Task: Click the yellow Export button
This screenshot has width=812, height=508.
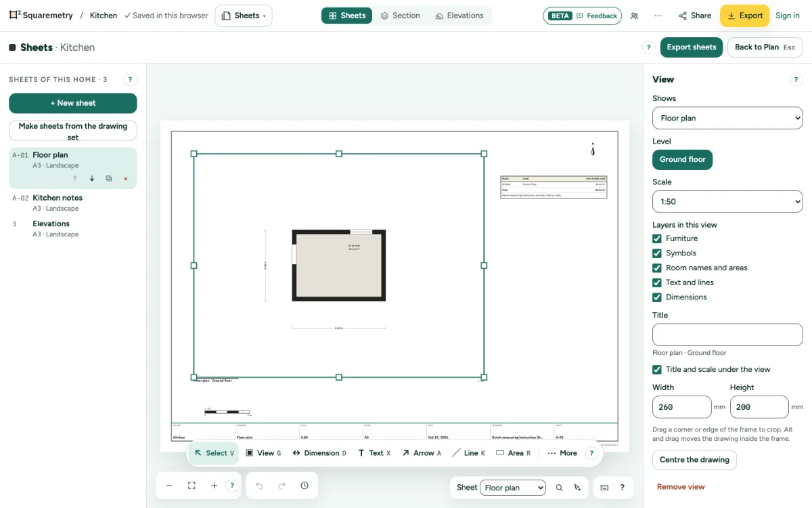Action: pos(744,16)
